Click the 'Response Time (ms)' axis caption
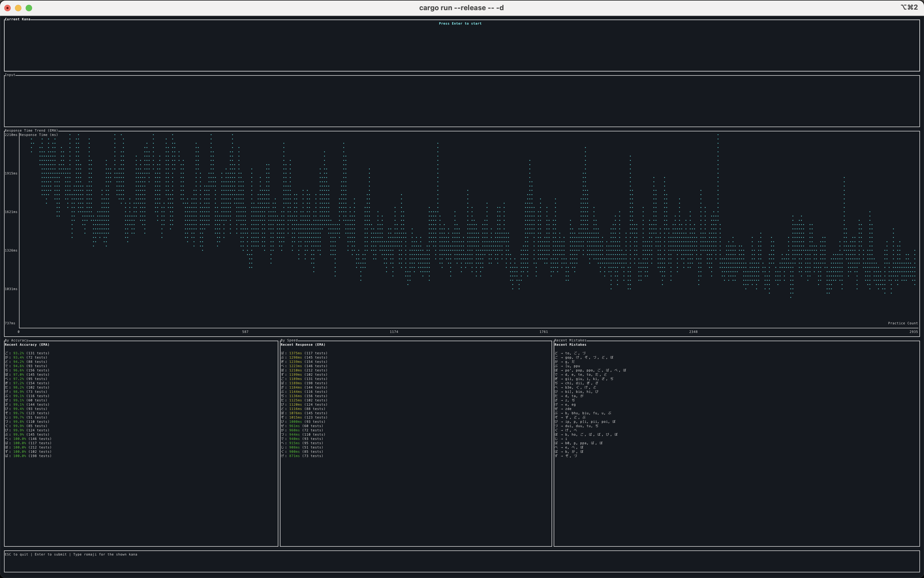Viewport: 924px width, 578px height. (39, 135)
